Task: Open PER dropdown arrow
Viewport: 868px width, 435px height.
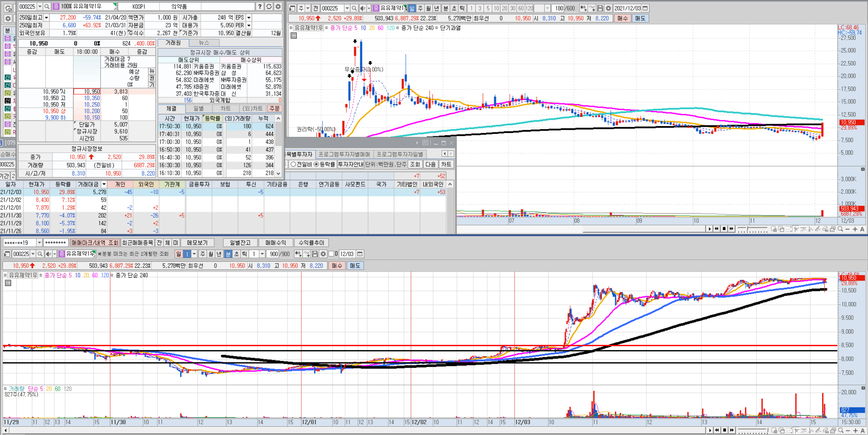Action: 249,26
